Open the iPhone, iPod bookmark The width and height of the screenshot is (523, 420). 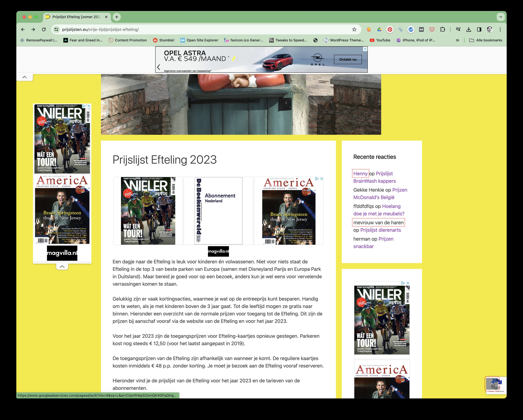click(416, 40)
